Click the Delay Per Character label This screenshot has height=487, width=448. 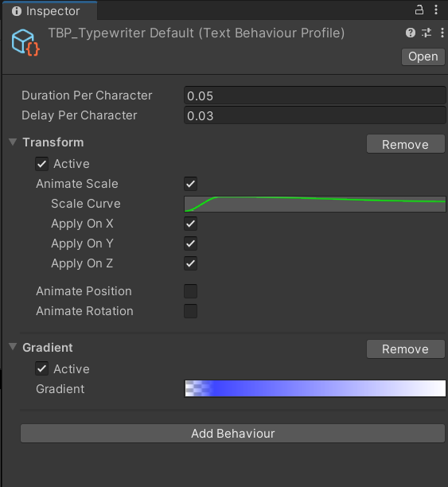(x=80, y=115)
